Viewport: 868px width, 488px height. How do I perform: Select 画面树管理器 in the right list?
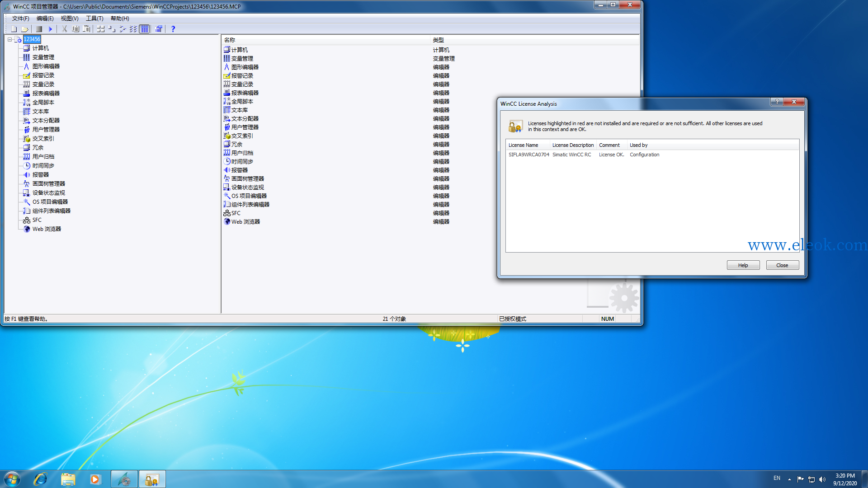(248, 179)
